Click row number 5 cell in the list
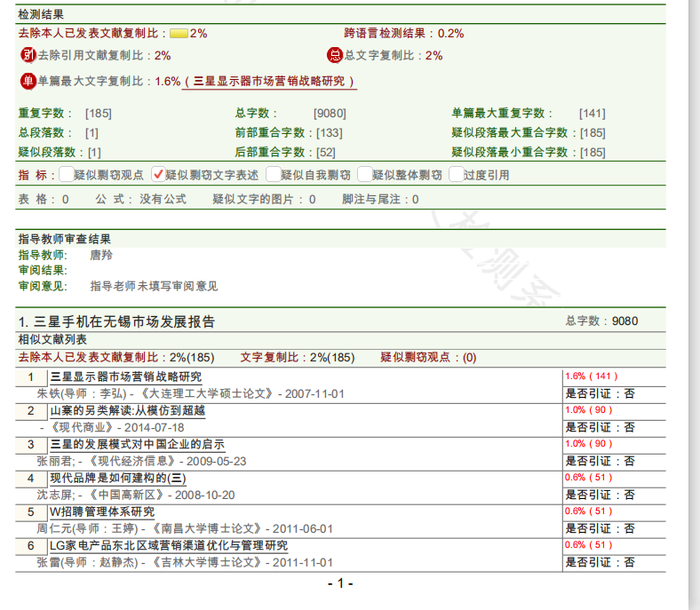This screenshot has height=610, width=700. pos(31,512)
